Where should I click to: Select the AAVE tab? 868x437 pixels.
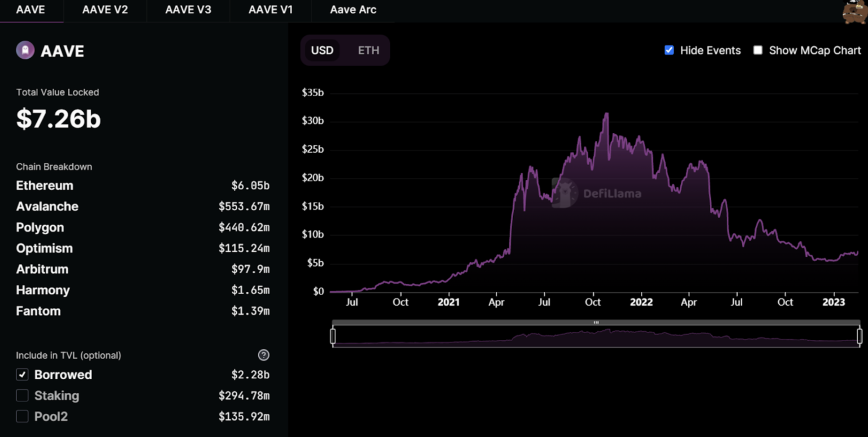click(31, 10)
